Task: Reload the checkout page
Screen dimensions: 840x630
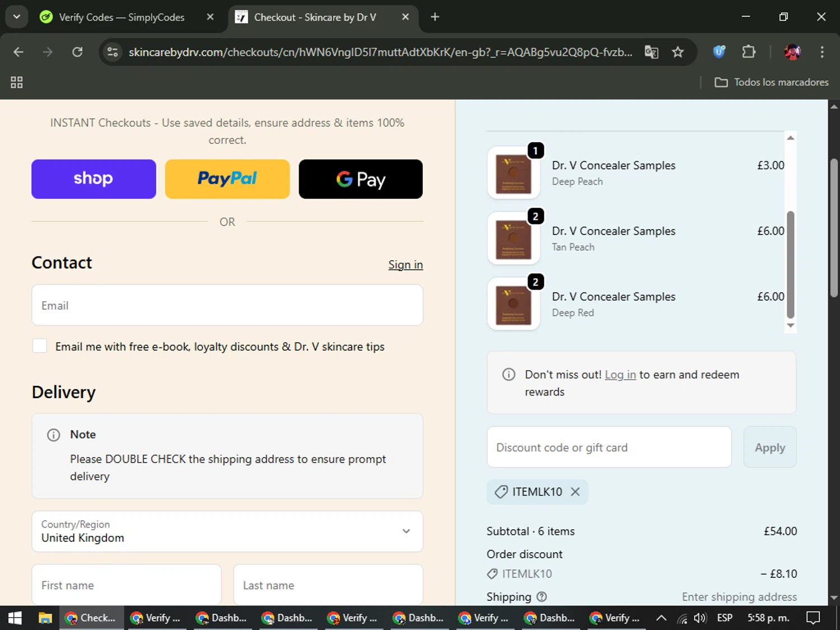Action: (77, 52)
